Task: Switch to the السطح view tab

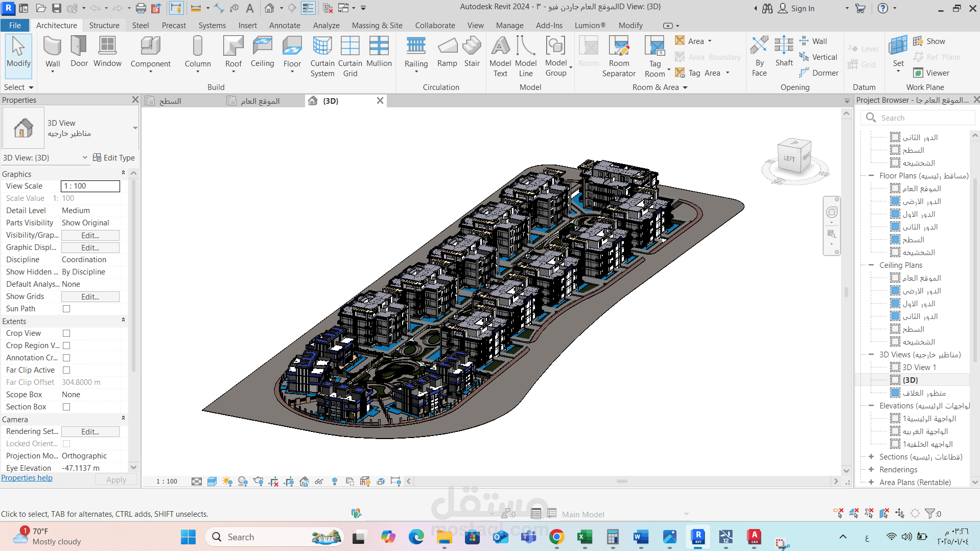Action: point(170,101)
